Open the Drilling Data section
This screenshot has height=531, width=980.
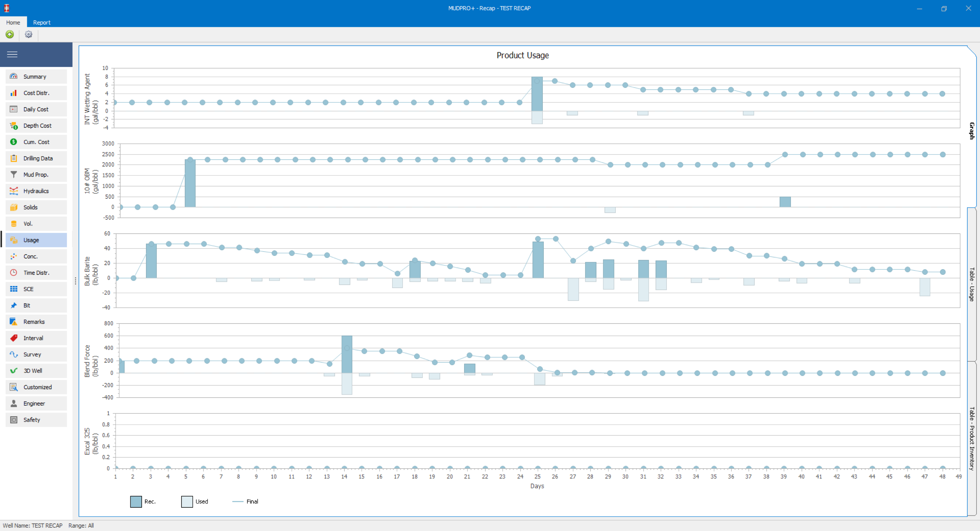[x=38, y=158]
